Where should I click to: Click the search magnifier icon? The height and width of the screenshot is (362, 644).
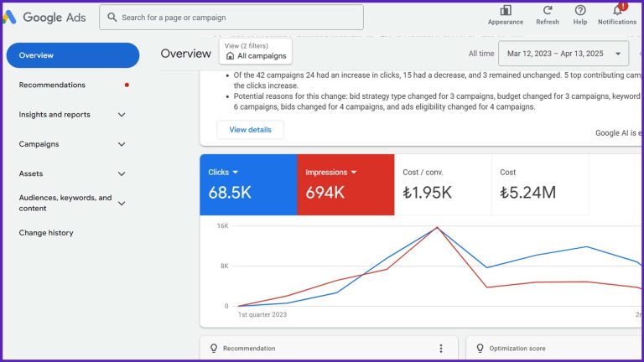click(x=111, y=18)
